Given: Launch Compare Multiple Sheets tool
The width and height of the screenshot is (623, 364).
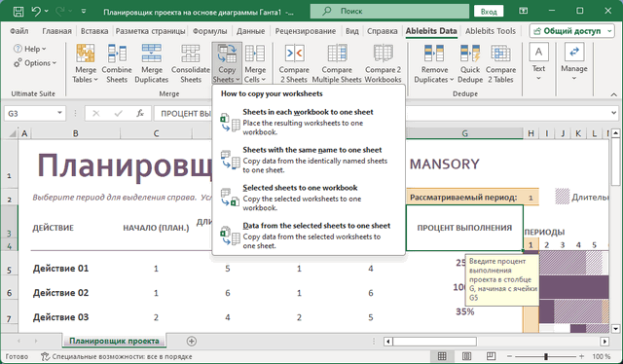Looking at the screenshot, I should pyautogui.click(x=337, y=63).
